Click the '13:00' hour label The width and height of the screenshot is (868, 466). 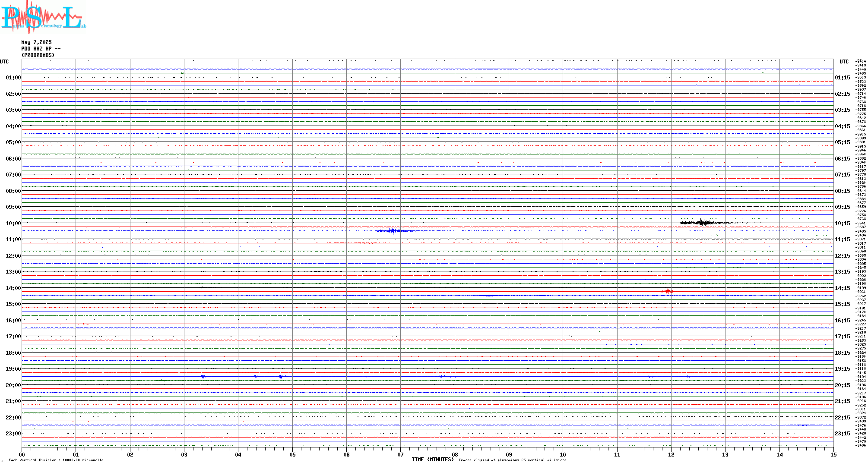[13, 272]
